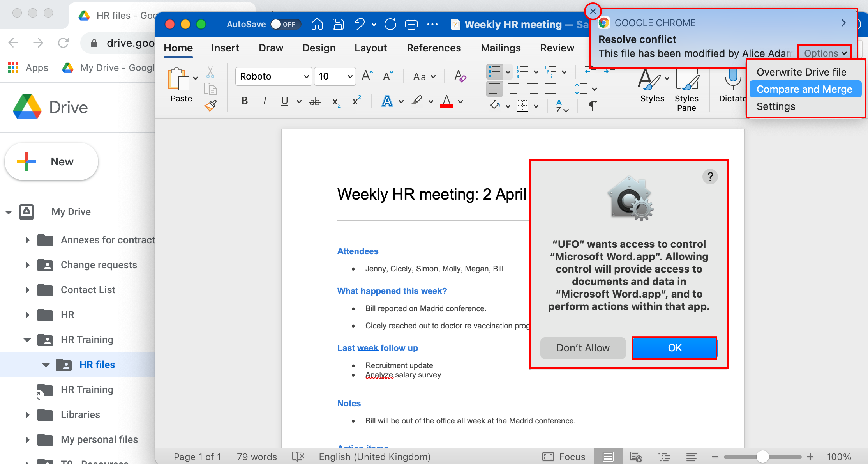Click the Sort A to Z icon
Screen dimensions: 868x464
(x=562, y=106)
